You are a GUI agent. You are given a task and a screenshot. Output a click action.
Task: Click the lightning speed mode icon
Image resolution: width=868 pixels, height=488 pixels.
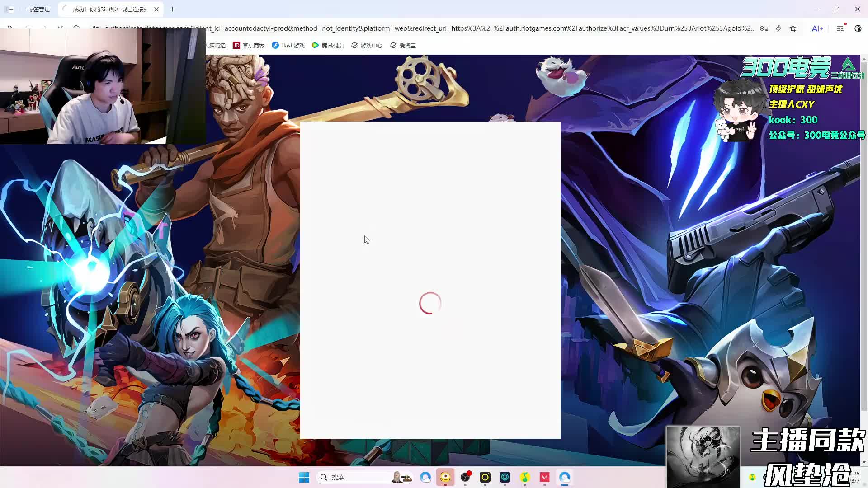(x=778, y=28)
